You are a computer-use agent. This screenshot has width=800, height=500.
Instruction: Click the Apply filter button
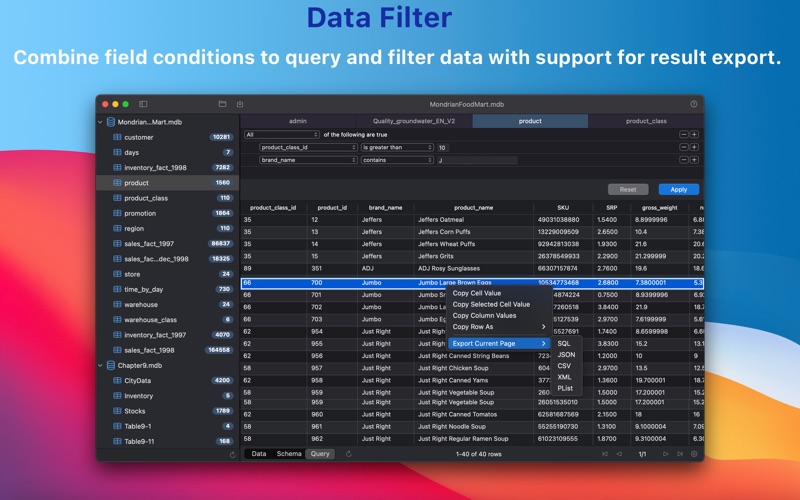[679, 190]
